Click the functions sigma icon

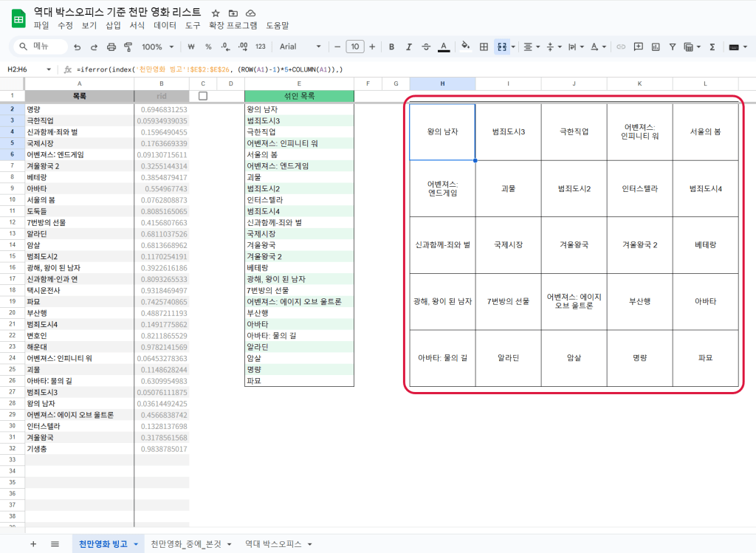pyautogui.click(x=712, y=47)
